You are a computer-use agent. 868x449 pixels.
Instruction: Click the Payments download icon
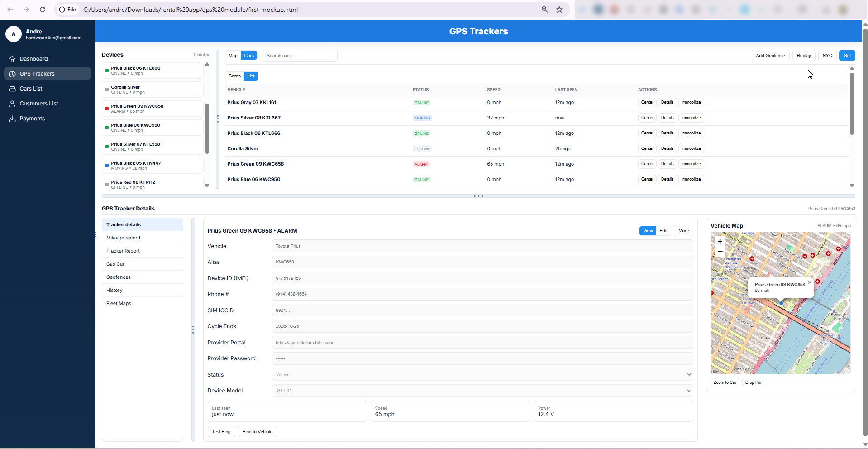tap(12, 119)
